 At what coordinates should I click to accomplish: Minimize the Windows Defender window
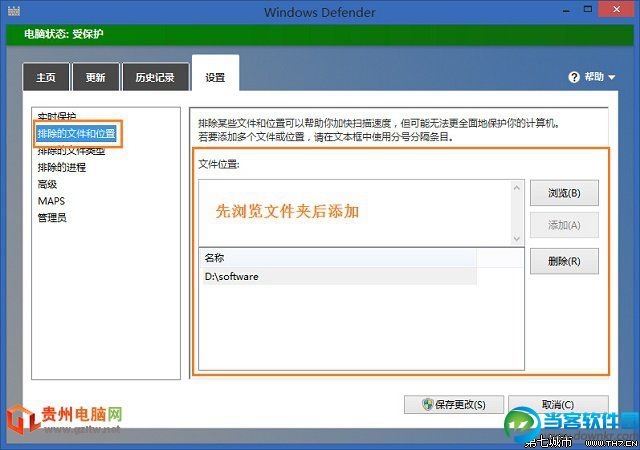[x=566, y=11]
